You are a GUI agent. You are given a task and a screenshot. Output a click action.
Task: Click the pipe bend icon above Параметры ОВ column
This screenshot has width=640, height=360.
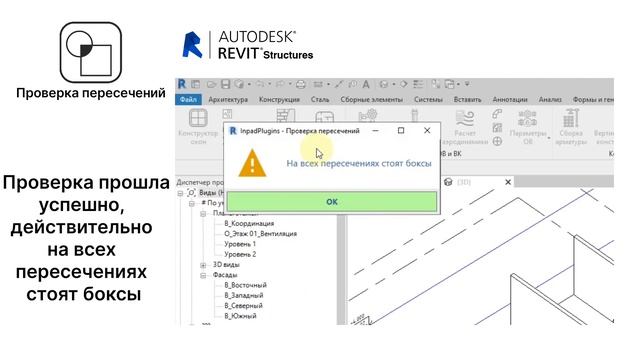(497, 113)
